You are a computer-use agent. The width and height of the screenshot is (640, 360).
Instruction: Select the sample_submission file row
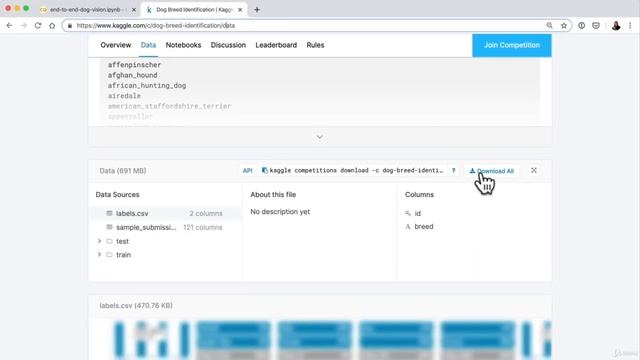tap(165, 227)
